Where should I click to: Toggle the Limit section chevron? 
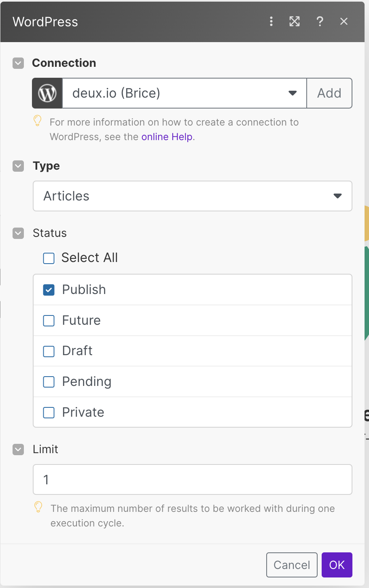tap(18, 450)
